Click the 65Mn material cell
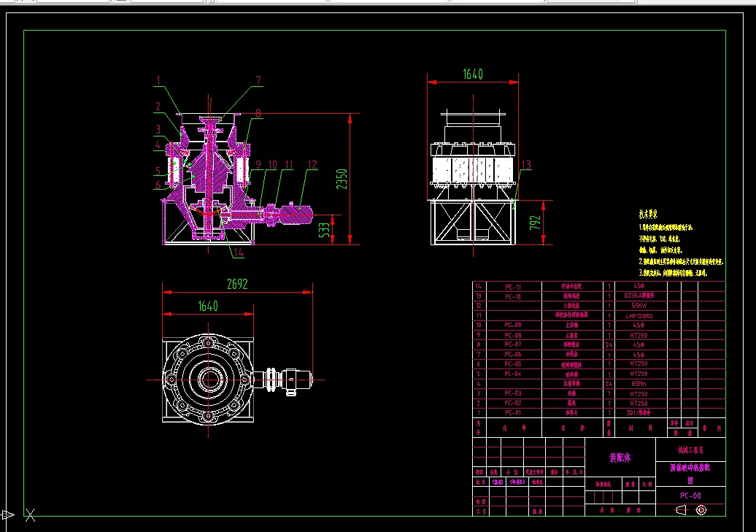Viewport: 756px width, 532px height. coord(639,384)
